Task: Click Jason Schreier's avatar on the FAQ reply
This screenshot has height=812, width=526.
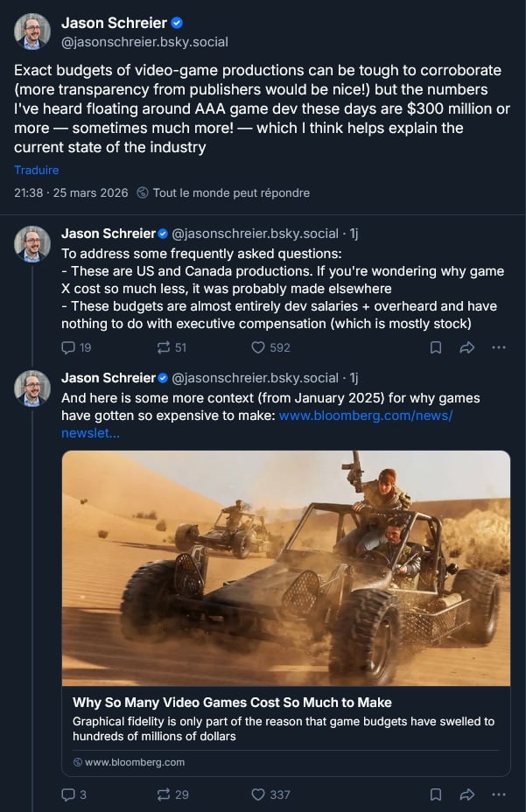Action: coord(32,243)
